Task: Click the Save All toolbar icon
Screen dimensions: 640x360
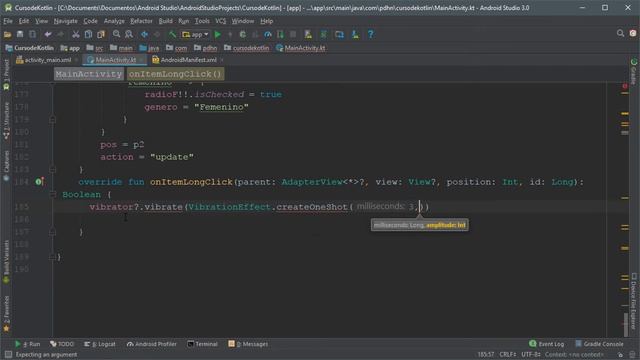Action: (x=20, y=35)
